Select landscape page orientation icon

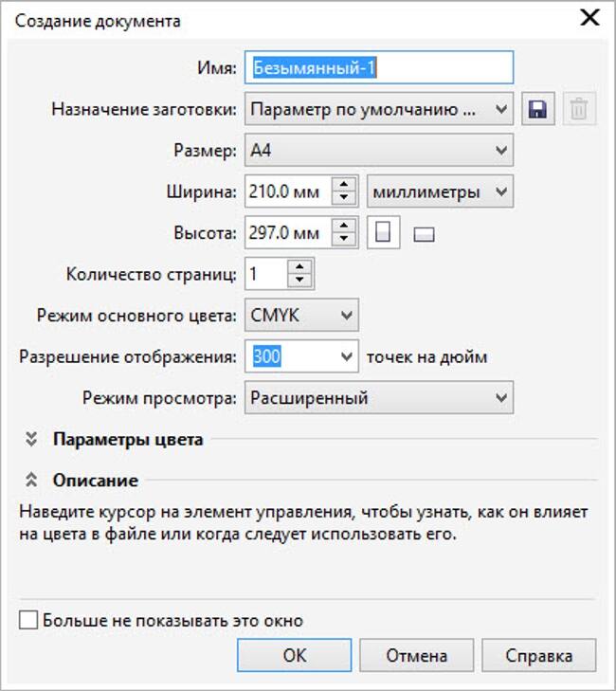(425, 234)
